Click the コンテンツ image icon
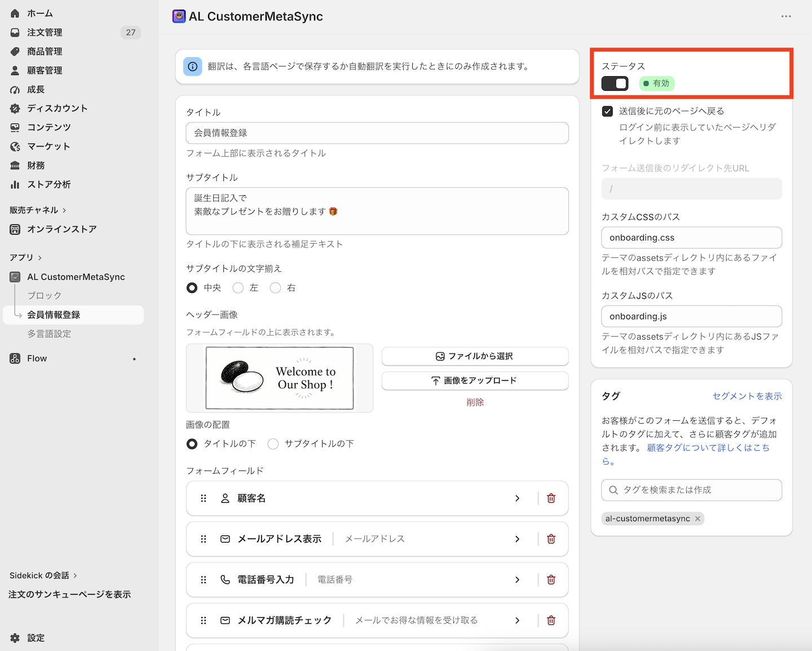 coord(15,127)
